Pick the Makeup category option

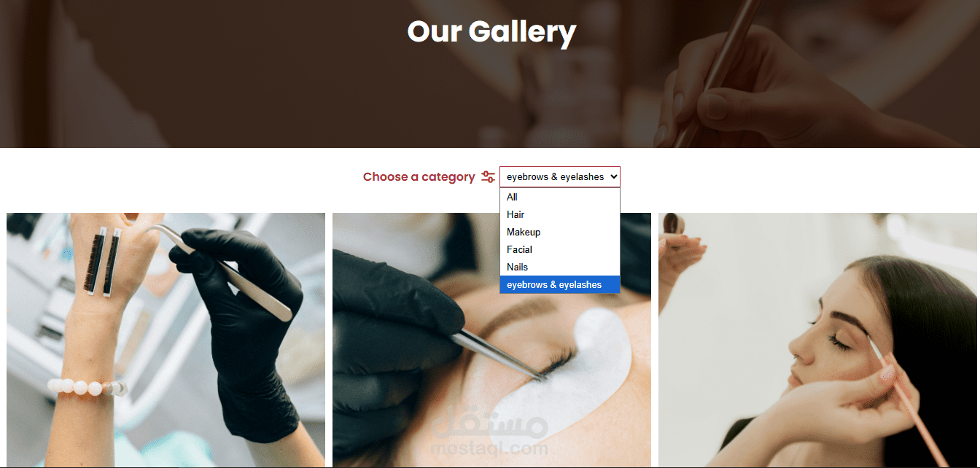[x=560, y=232]
